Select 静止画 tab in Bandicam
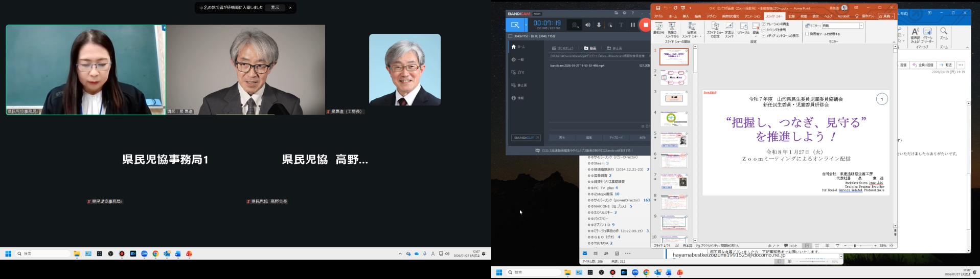The image size is (980, 279). (615, 48)
